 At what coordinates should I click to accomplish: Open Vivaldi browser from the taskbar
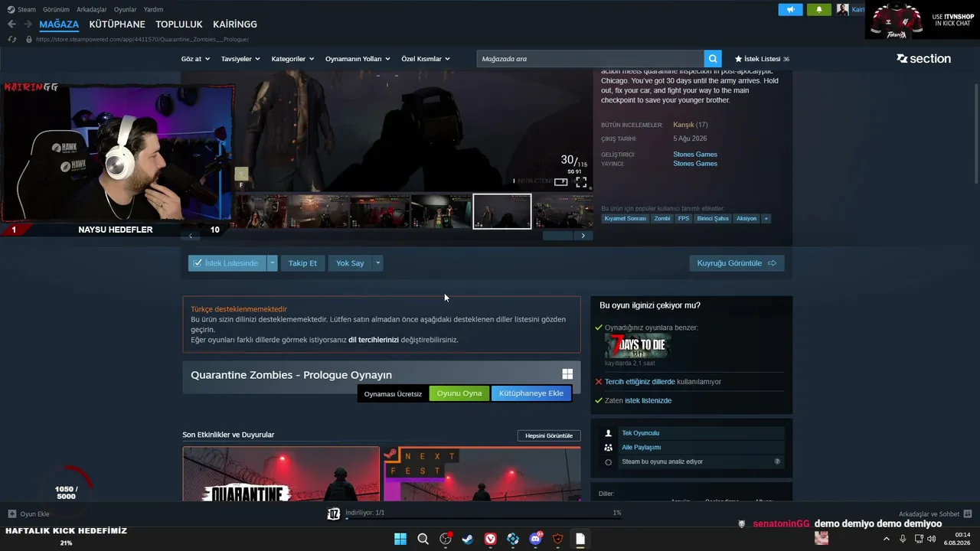click(x=490, y=539)
